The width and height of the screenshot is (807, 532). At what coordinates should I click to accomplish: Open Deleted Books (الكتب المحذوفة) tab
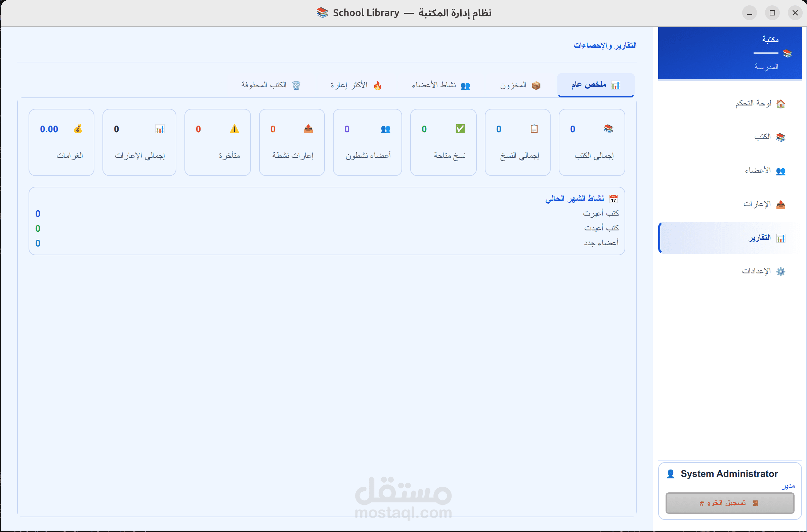click(x=271, y=85)
